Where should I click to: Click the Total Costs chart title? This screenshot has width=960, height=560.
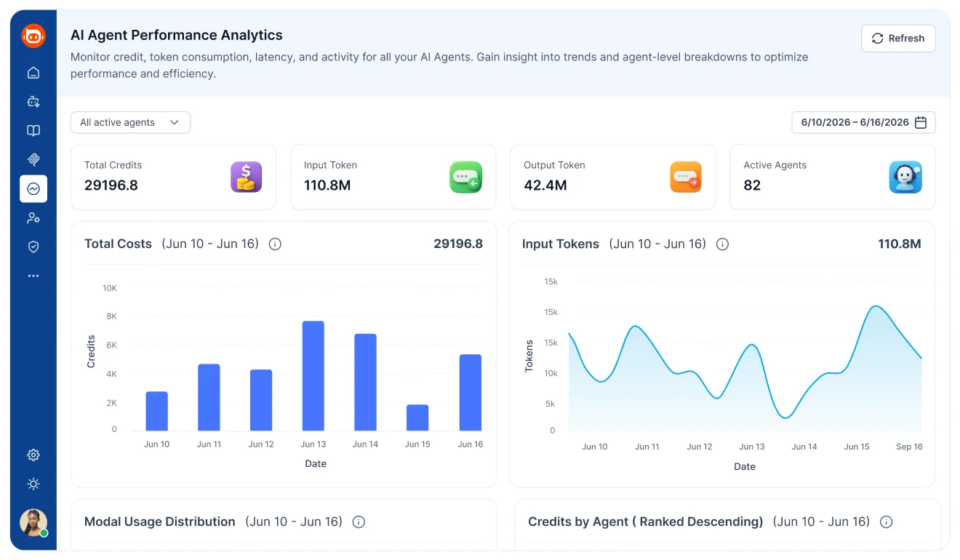118,244
